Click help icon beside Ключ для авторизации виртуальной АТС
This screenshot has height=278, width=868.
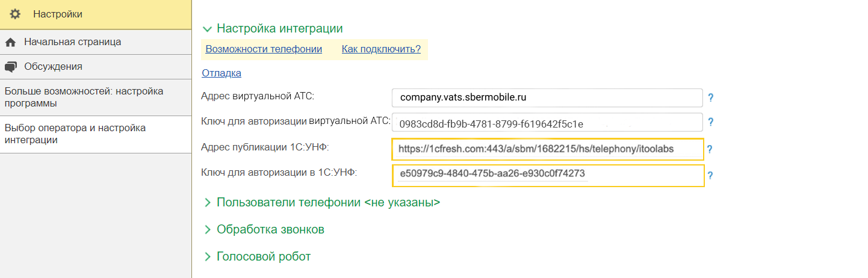tap(710, 122)
